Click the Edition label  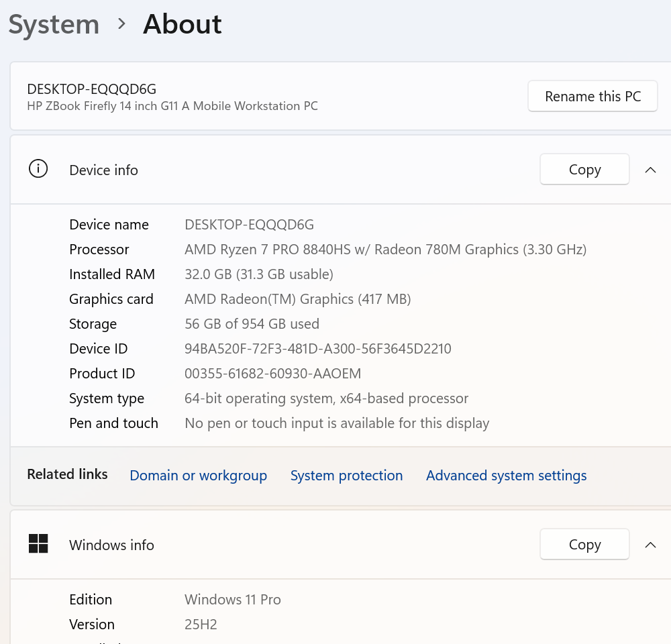pyautogui.click(x=91, y=599)
